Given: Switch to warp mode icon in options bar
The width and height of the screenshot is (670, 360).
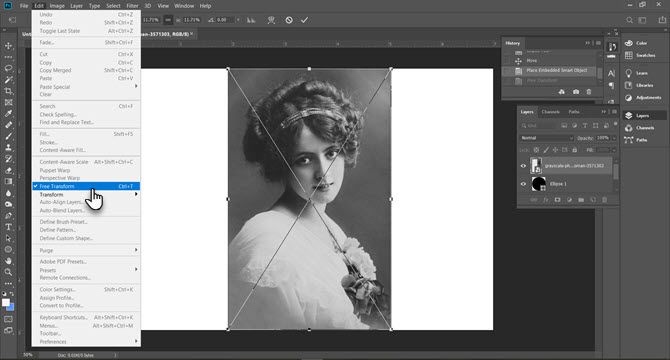Looking at the screenshot, I should (271, 20).
